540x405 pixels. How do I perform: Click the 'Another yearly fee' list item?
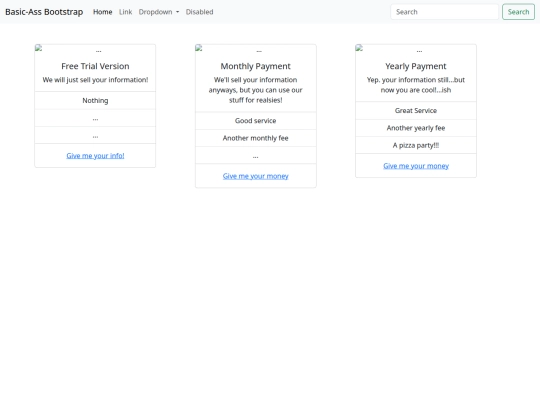(x=416, y=128)
